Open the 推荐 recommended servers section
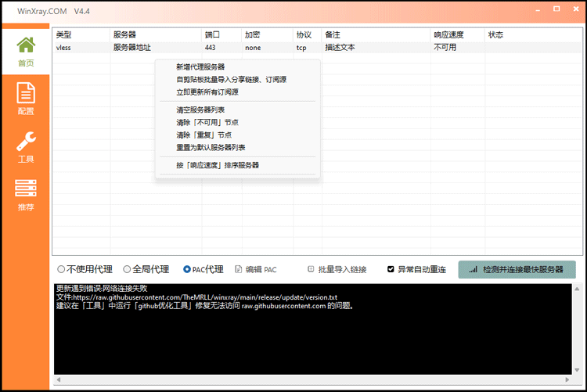 26,195
